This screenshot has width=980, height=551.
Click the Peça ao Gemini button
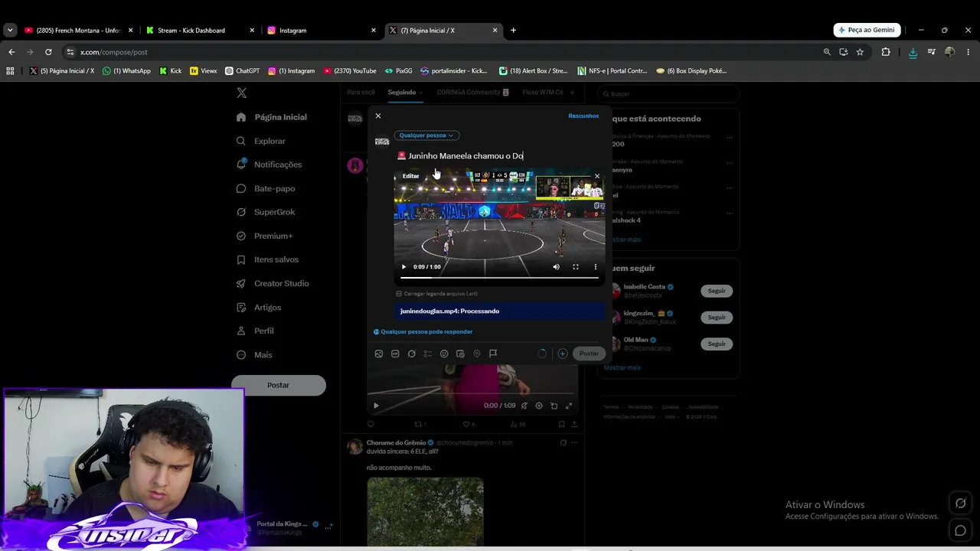[867, 30]
